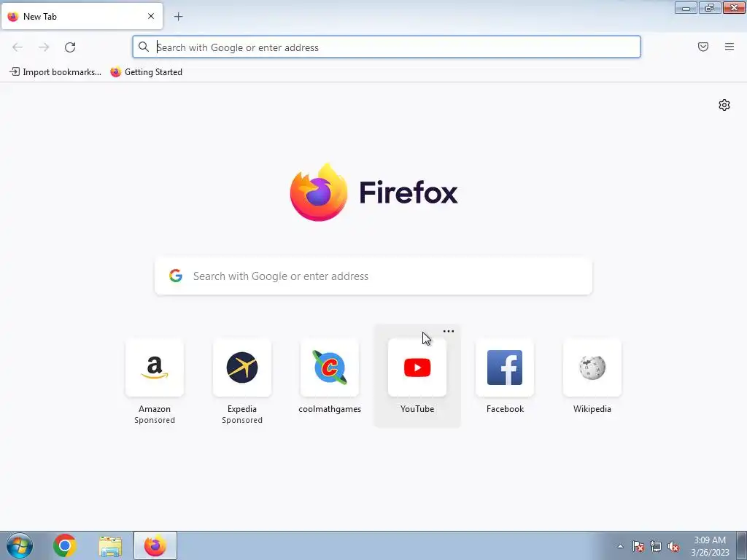The height and width of the screenshot is (560, 747).
Task: Launch Chrome from the taskbar
Action: coord(65,545)
